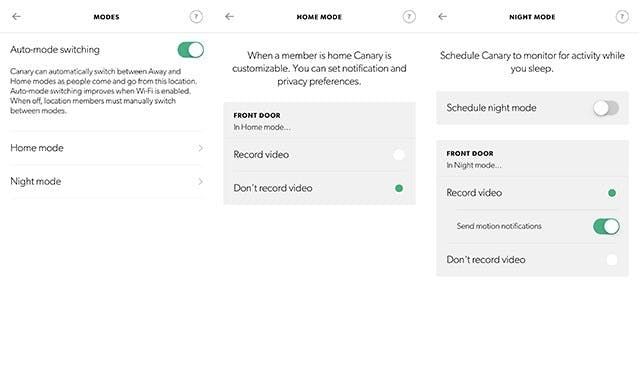Open help on the Night Mode screen
The width and height of the screenshot is (640, 379).
(x=622, y=17)
